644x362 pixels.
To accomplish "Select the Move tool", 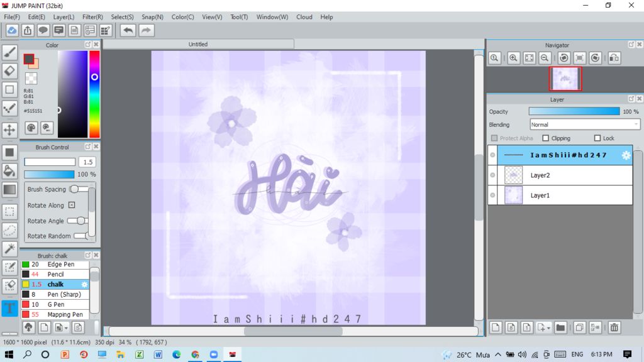I will point(9,129).
